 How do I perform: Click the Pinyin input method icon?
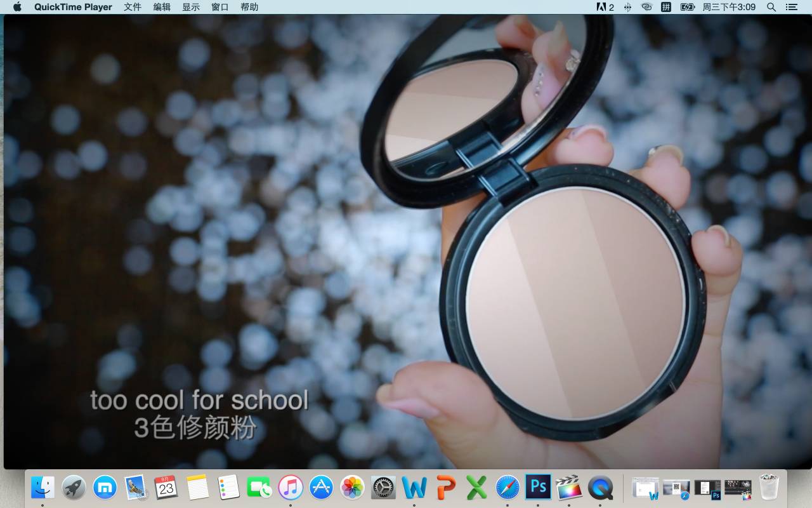(x=666, y=7)
